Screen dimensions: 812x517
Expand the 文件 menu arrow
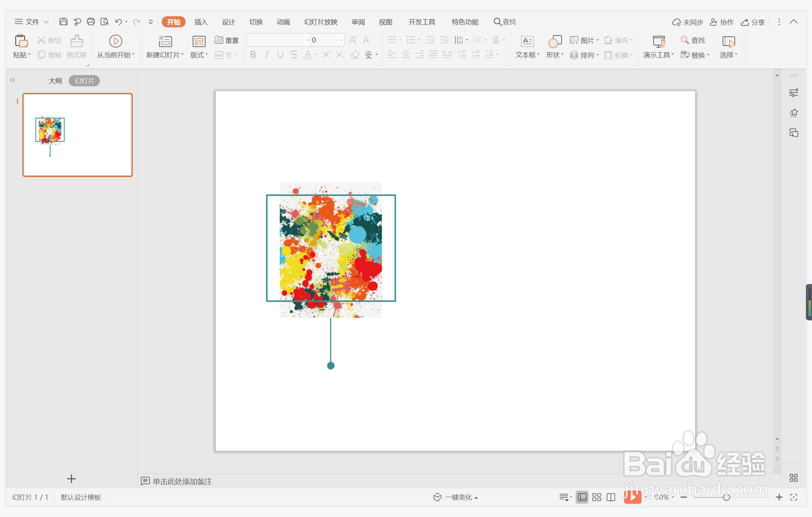point(46,22)
